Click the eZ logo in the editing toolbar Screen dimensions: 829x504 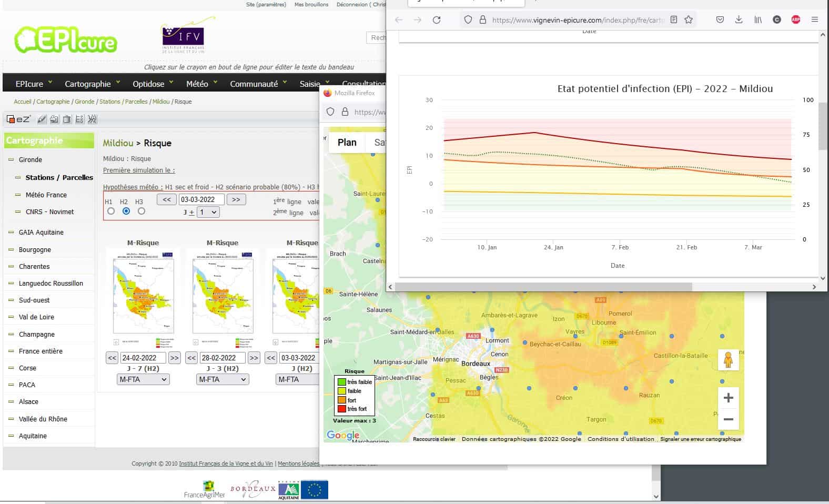click(18, 119)
